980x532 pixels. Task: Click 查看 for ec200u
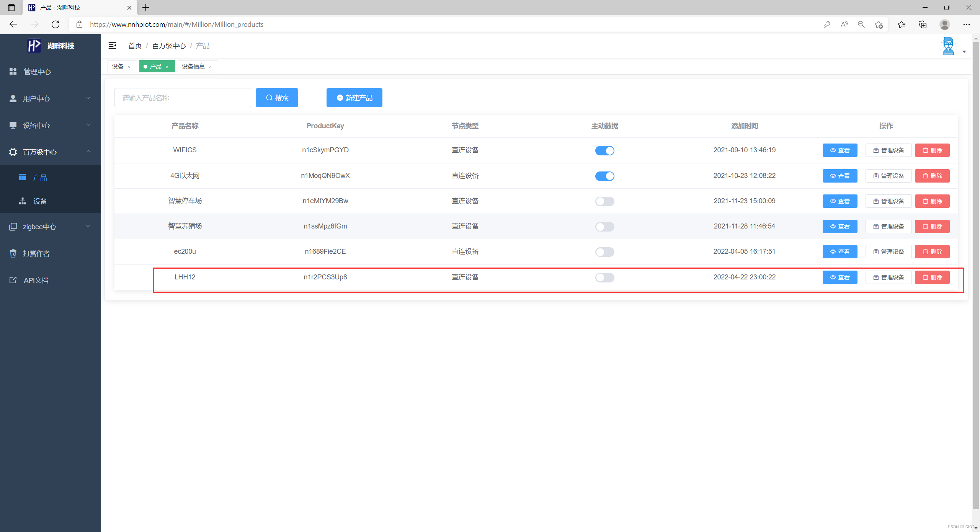point(840,251)
